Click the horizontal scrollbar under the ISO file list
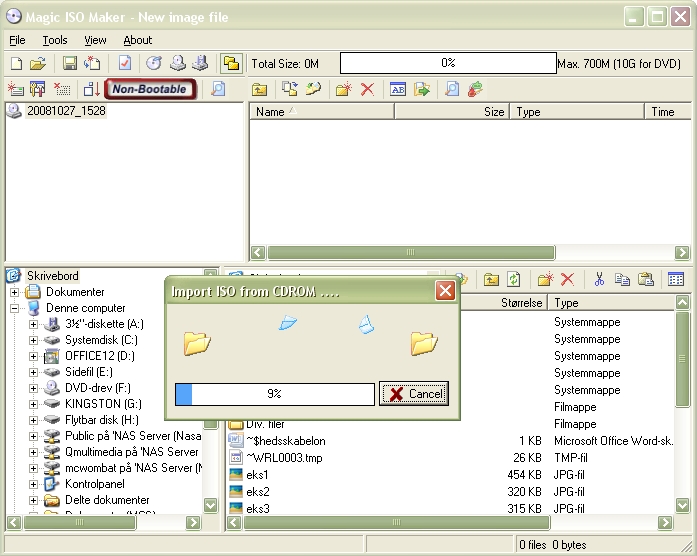 470,253
